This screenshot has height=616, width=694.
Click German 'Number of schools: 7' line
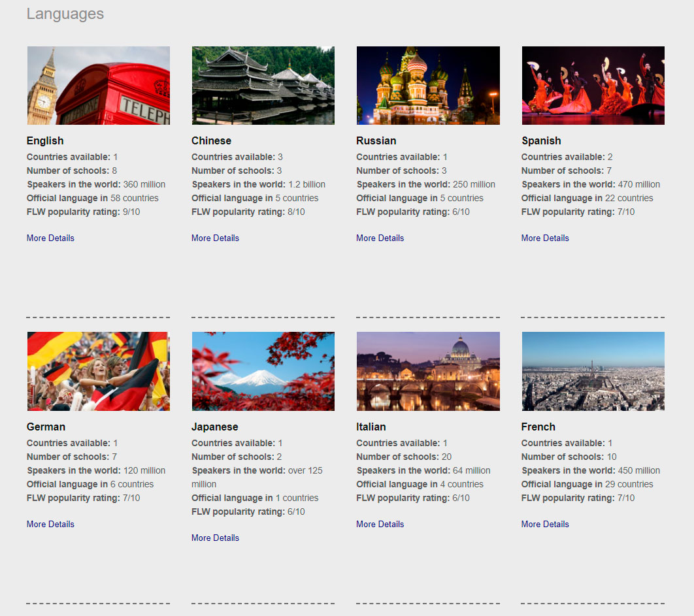tap(72, 457)
